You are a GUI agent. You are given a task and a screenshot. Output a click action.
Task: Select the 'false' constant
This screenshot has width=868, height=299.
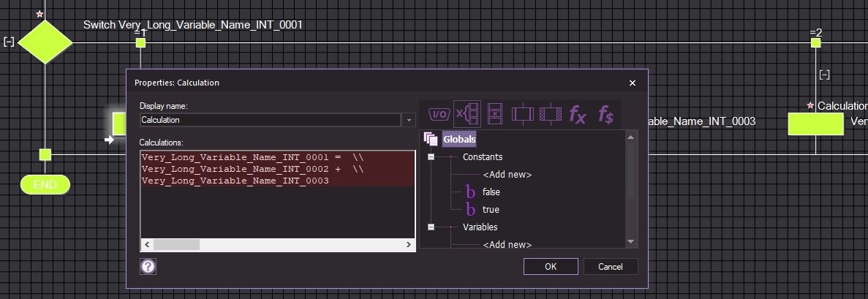(x=491, y=192)
